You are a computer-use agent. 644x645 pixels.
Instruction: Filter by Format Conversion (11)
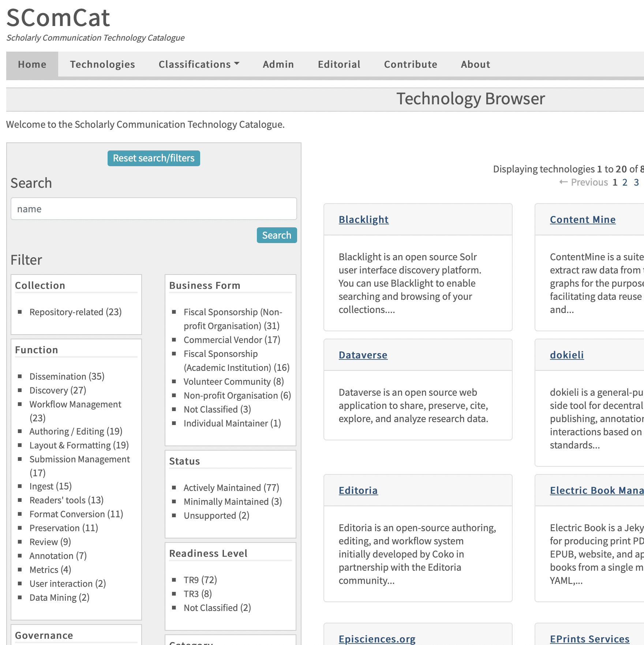click(76, 514)
